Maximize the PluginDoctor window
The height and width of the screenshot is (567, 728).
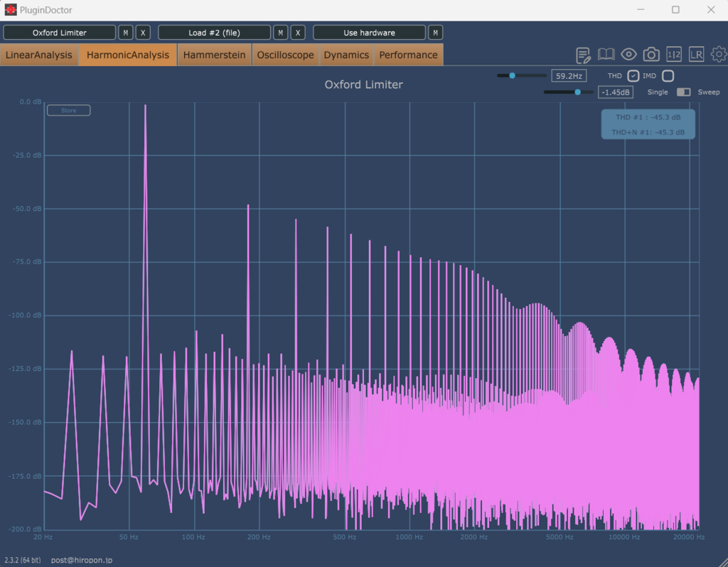[x=675, y=10]
